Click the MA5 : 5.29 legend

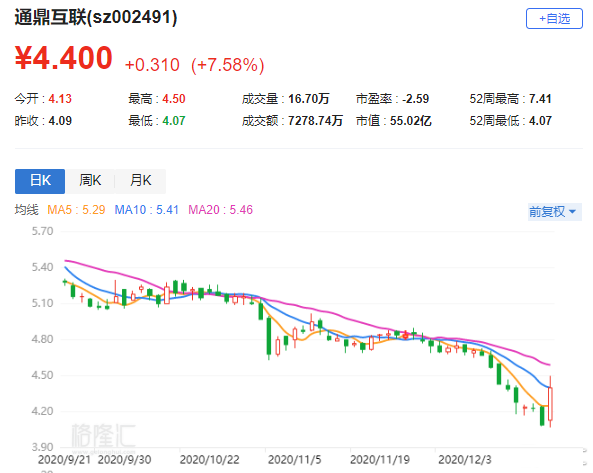click(76, 209)
